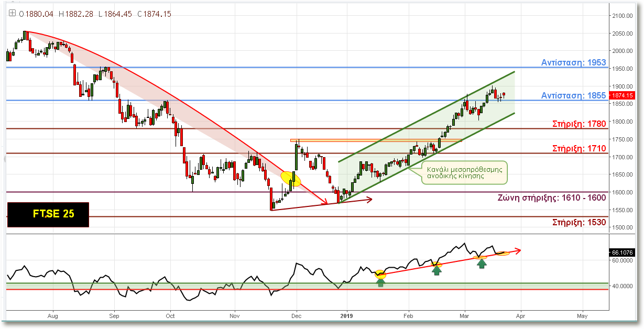644x329 pixels.
Task: Click the 1550.00 price axis value
Action: point(623,210)
